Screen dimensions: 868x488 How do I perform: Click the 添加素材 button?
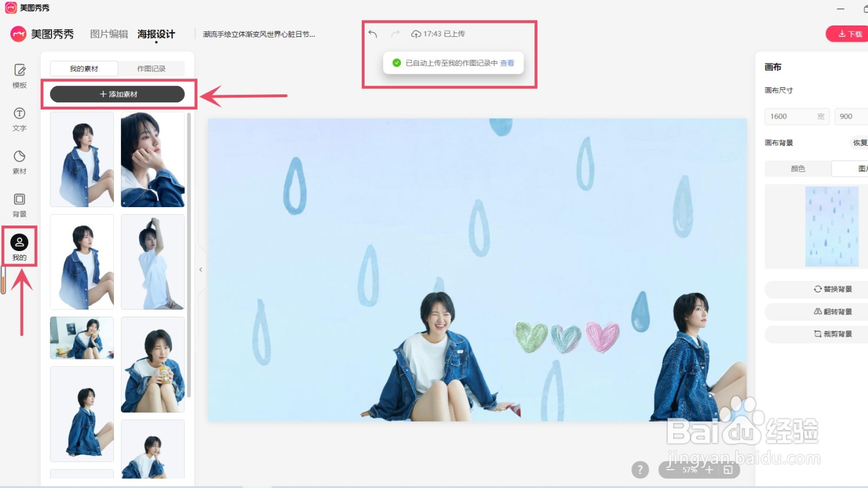click(117, 94)
